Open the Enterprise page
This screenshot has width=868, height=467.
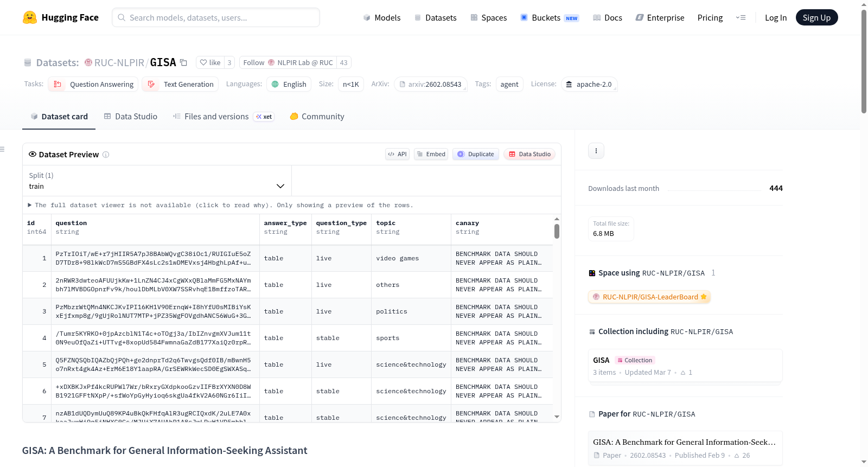(x=660, y=17)
